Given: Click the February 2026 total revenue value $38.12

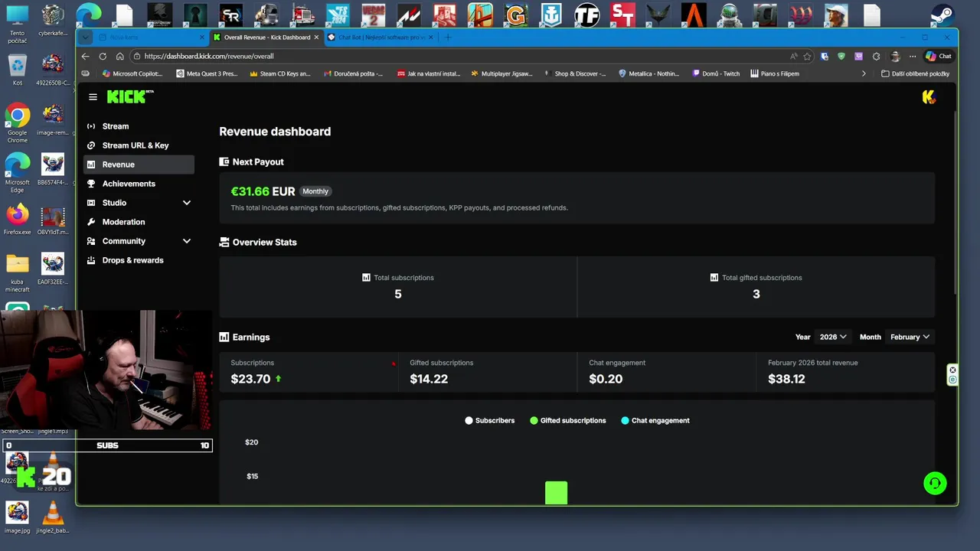Looking at the screenshot, I should coord(786,379).
